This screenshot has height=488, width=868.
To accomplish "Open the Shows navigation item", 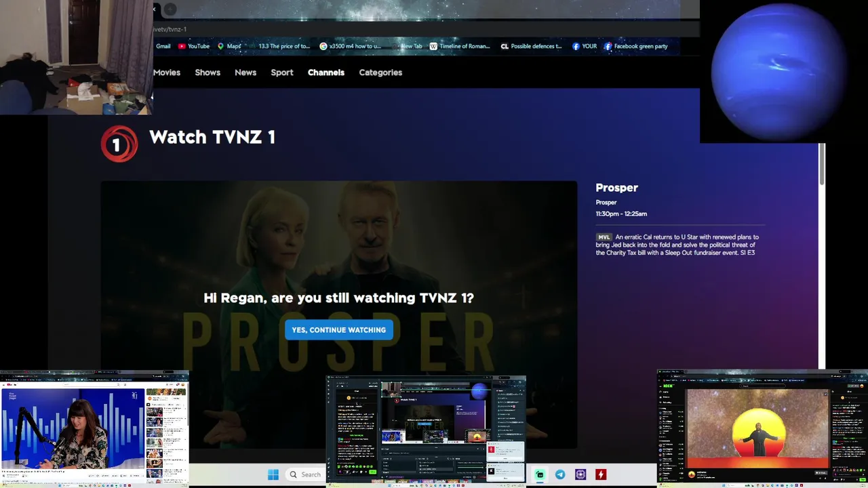I will coord(208,73).
